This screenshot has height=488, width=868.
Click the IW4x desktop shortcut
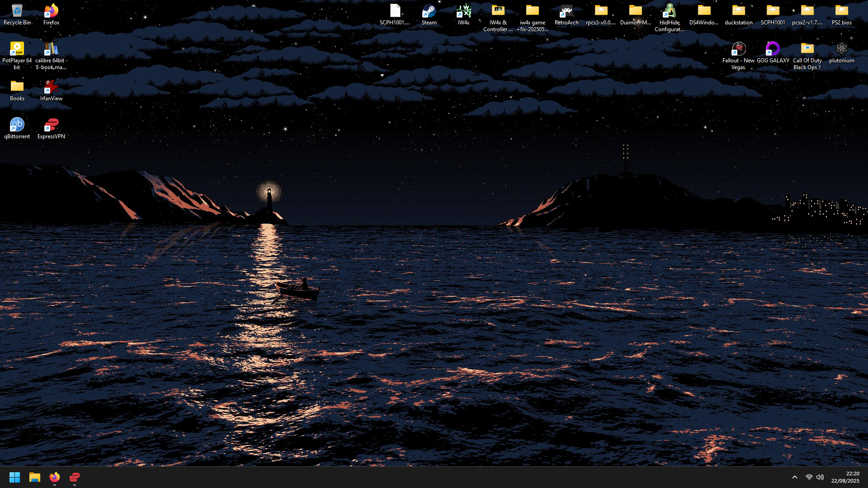(463, 11)
